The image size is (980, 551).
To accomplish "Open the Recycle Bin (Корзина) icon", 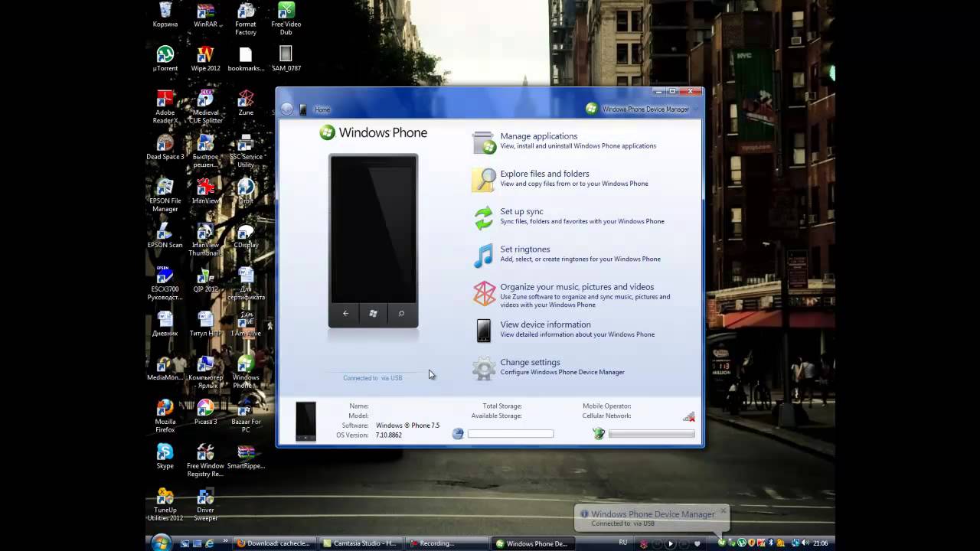I will click(165, 15).
